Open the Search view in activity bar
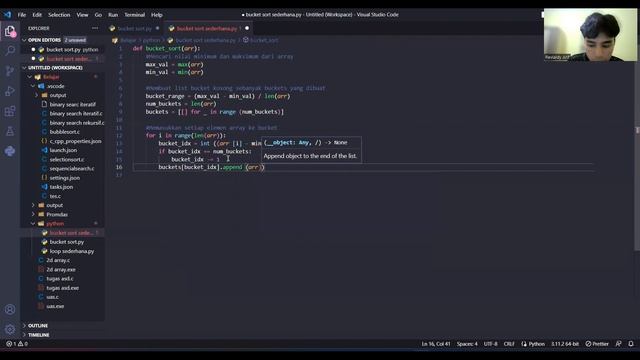The image size is (640, 360). coord(10,51)
